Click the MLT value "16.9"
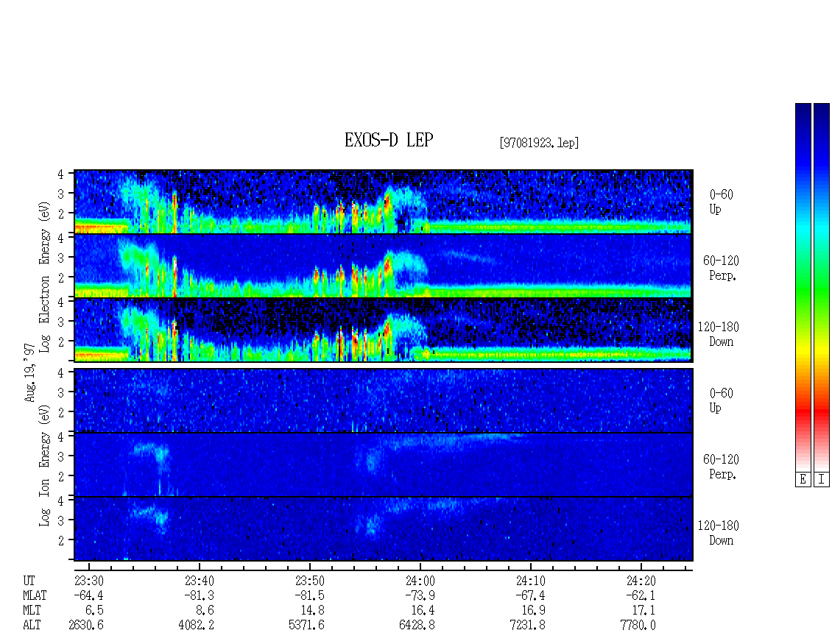This screenshot has height=644, width=832. (x=533, y=611)
